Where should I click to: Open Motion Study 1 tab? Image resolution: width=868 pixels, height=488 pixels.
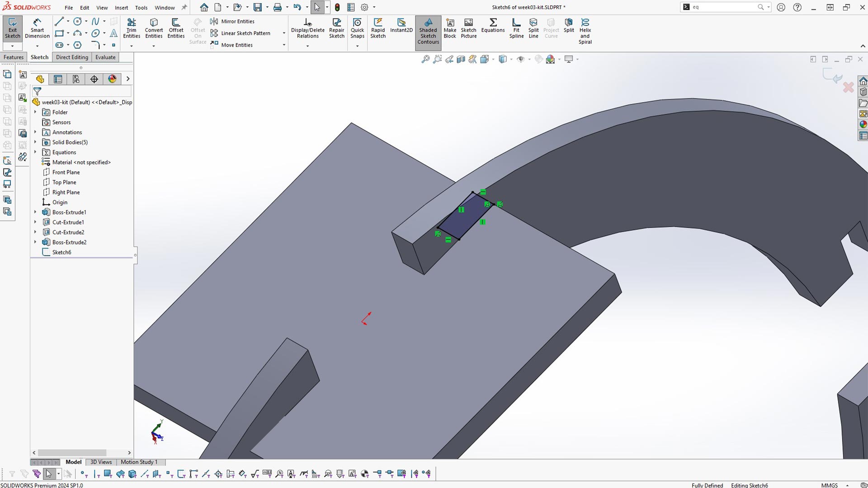pyautogui.click(x=139, y=462)
